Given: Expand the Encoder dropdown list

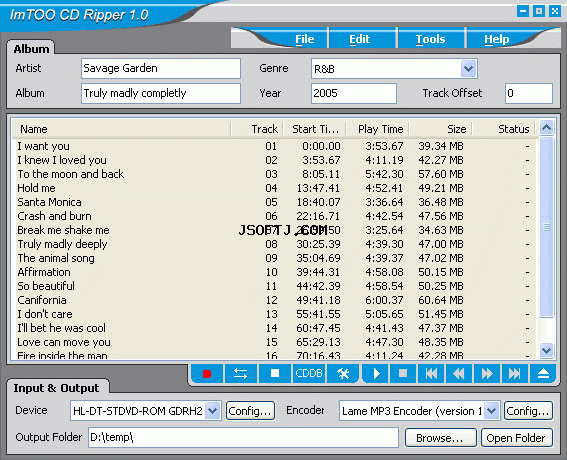Looking at the screenshot, I should click(491, 410).
